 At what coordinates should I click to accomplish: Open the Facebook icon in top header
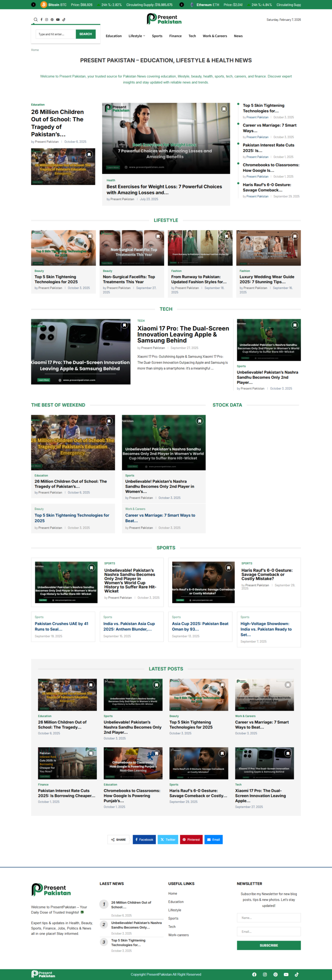(41, 20)
